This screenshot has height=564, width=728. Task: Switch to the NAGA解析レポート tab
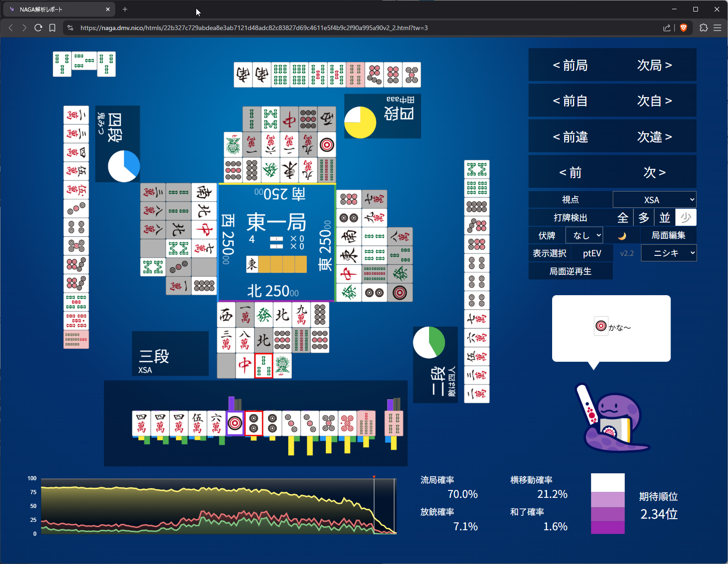(56, 9)
